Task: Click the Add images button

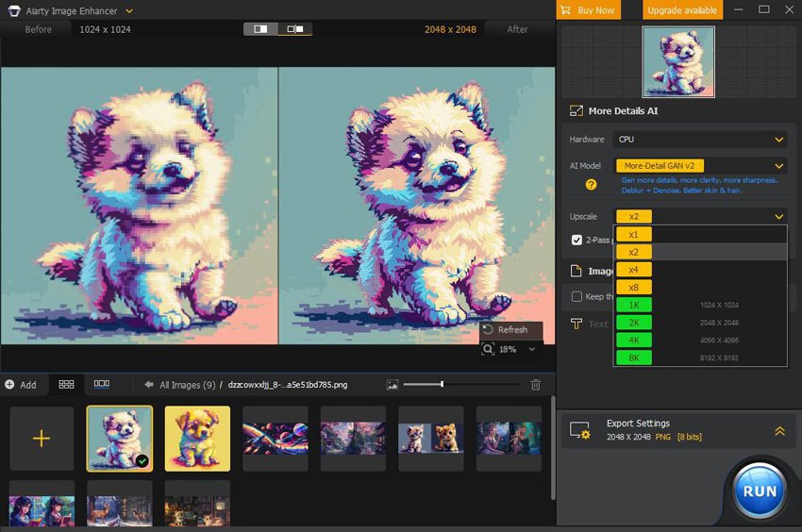Action: (x=21, y=385)
